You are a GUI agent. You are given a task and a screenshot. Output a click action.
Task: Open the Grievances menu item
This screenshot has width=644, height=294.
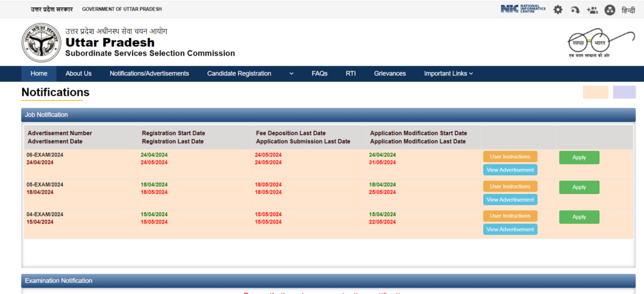[x=390, y=73]
